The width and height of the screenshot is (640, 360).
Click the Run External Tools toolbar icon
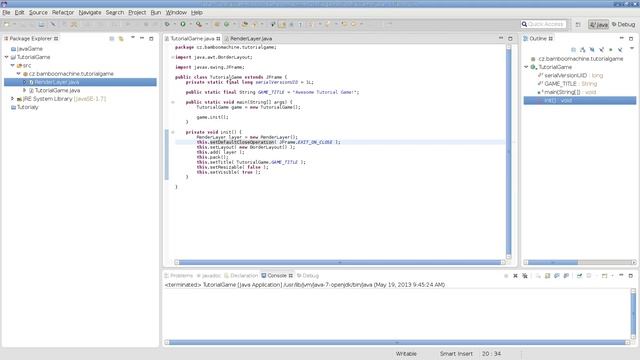(x=199, y=24)
